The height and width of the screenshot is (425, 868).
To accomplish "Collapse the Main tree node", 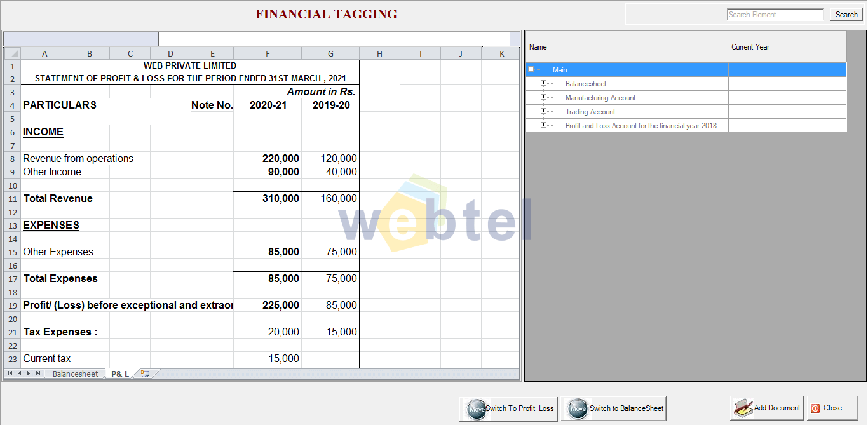I will tap(531, 69).
